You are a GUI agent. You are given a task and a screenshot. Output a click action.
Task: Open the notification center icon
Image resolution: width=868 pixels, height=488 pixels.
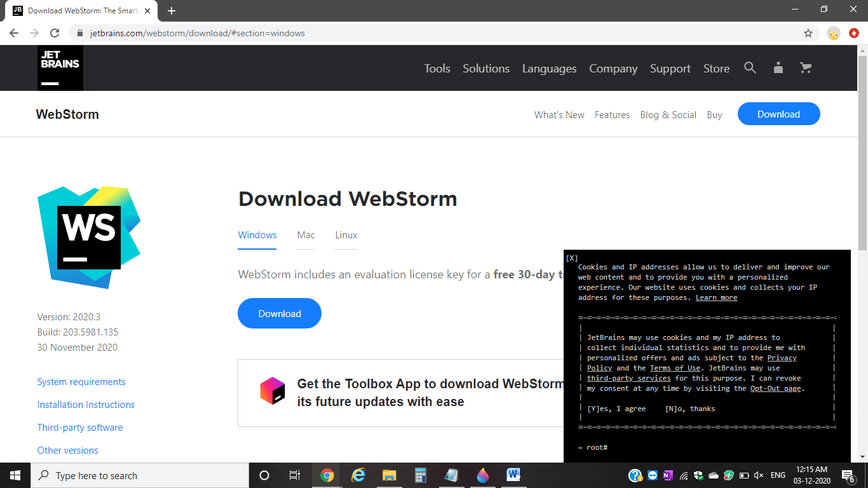(x=848, y=475)
